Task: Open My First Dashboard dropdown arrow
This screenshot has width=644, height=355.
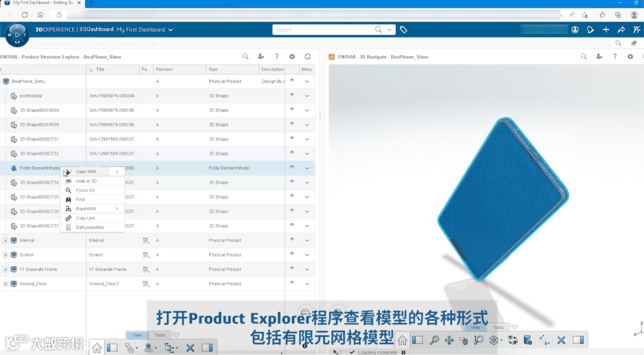Action: (171, 30)
